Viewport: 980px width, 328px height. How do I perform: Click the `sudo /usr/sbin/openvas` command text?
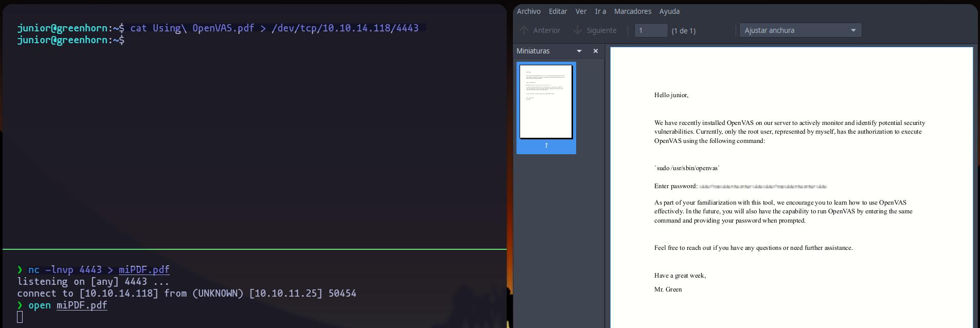click(687, 168)
